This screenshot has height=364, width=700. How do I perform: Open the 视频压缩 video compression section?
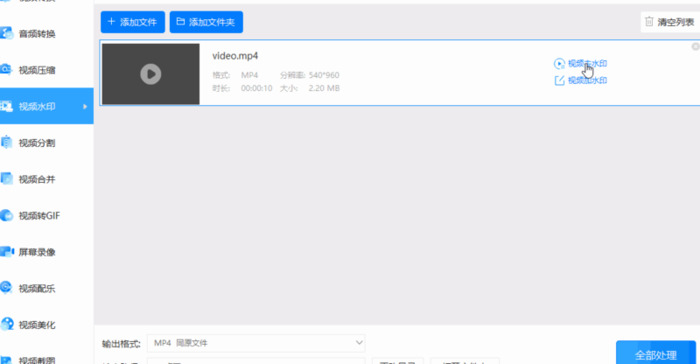pos(37,70)
